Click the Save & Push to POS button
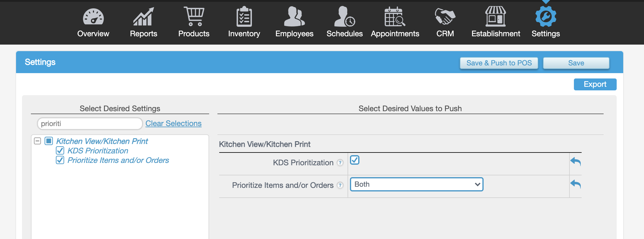 pos(499,63)
